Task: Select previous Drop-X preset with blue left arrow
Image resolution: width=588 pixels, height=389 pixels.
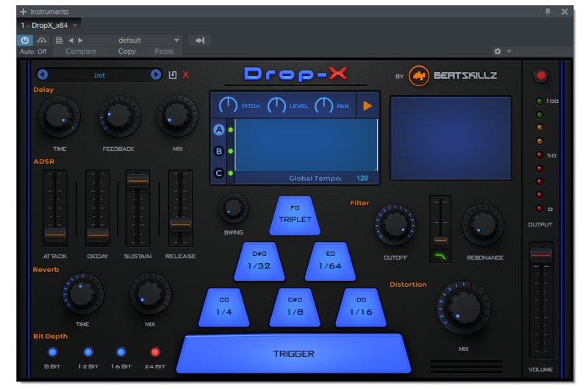Action: point(43,75)
